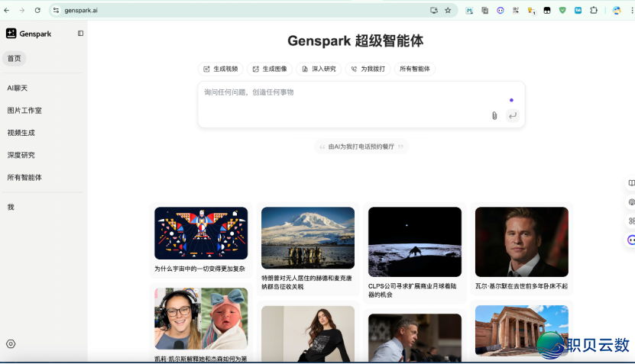Open the man's portrait thumbnail
The height and width of the screenshot is (364, 635).
522,242
